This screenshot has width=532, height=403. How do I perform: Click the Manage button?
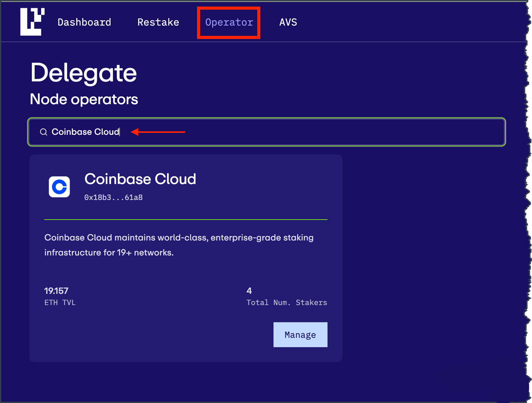(x=300, y=335)
